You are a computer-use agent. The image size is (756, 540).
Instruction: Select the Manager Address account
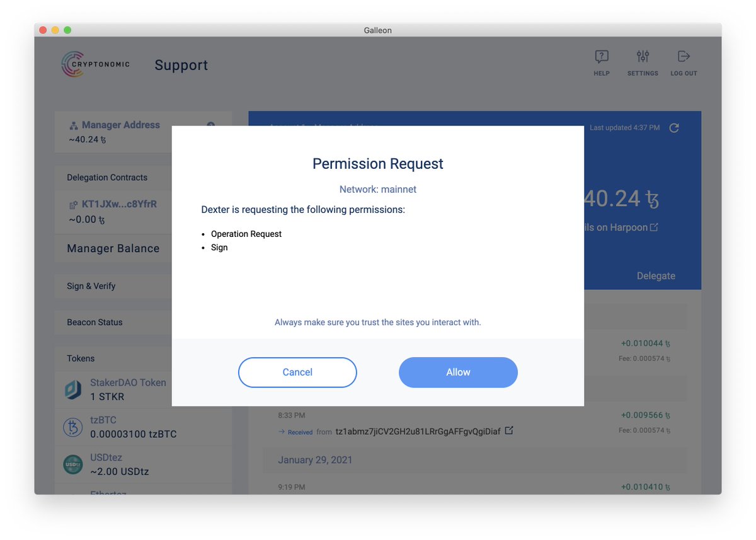coord(143,132)
